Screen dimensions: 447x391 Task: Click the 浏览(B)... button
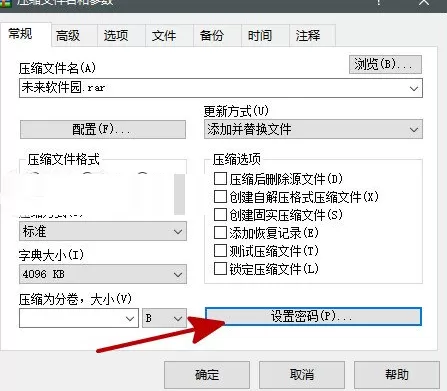(385, 64)
